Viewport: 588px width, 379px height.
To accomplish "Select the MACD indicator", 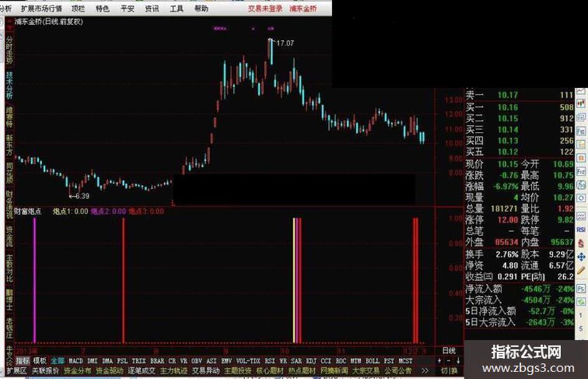I will 76,360.
